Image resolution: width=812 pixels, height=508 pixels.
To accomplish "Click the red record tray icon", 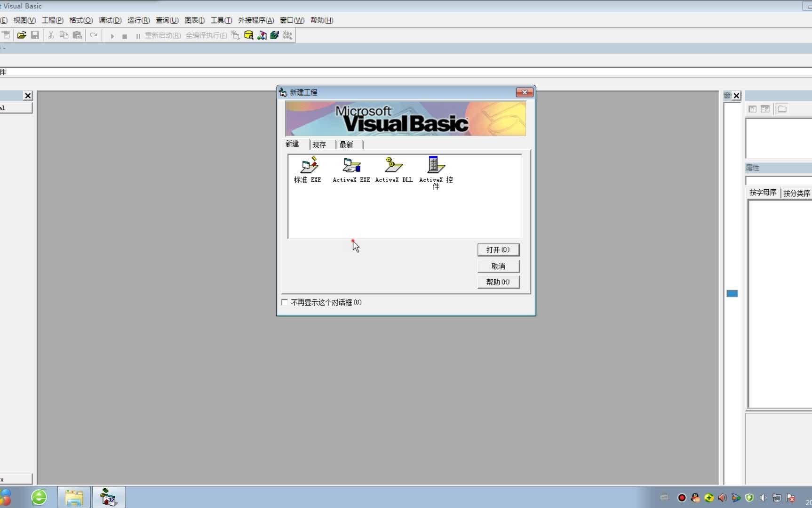I will click(682, 498).
